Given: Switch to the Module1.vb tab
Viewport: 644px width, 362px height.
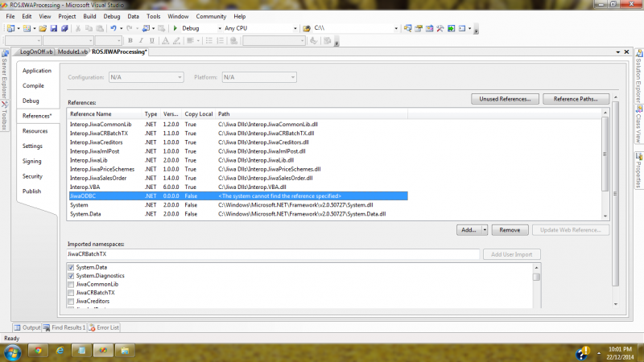Looking at the screenshot, I should point(72,52).
